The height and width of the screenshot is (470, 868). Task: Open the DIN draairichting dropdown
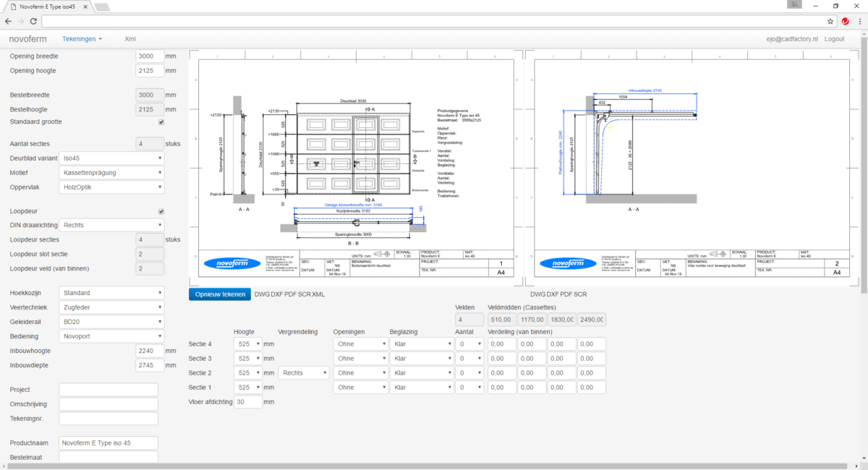[112, 225]
